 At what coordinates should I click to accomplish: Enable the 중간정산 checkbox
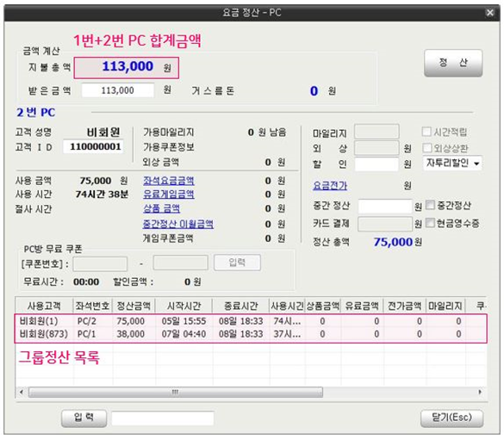430,205
